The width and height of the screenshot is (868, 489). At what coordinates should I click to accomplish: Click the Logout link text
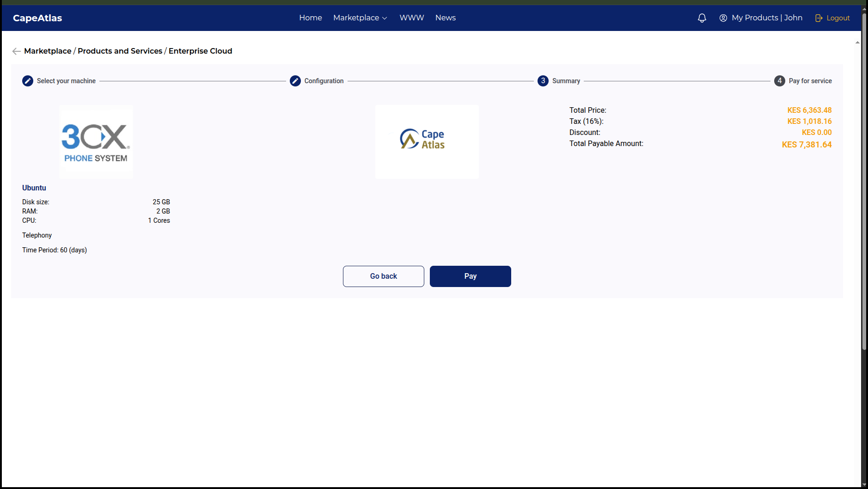[838, 18]
